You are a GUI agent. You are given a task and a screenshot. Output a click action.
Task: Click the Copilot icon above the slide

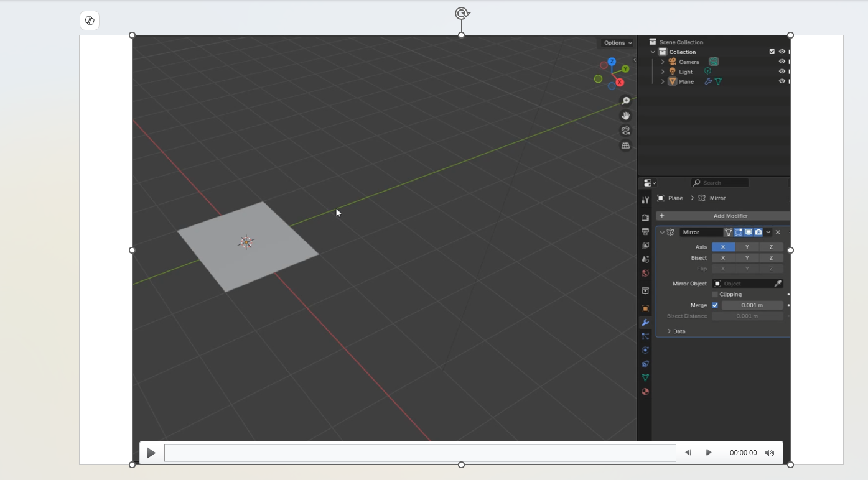90,21
